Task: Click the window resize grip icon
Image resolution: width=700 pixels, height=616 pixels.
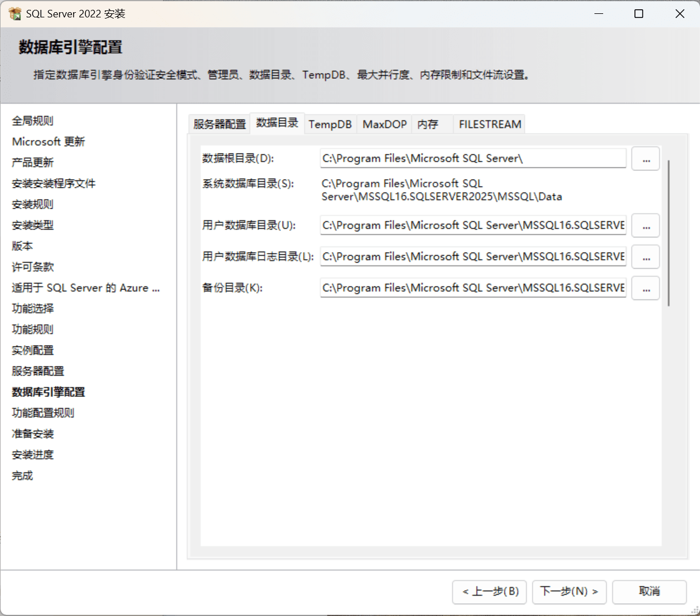Action: pos(694,610)
